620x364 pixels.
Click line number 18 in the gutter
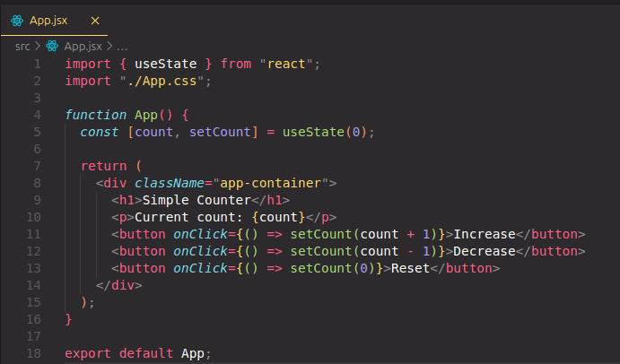[x=33, y=353]
